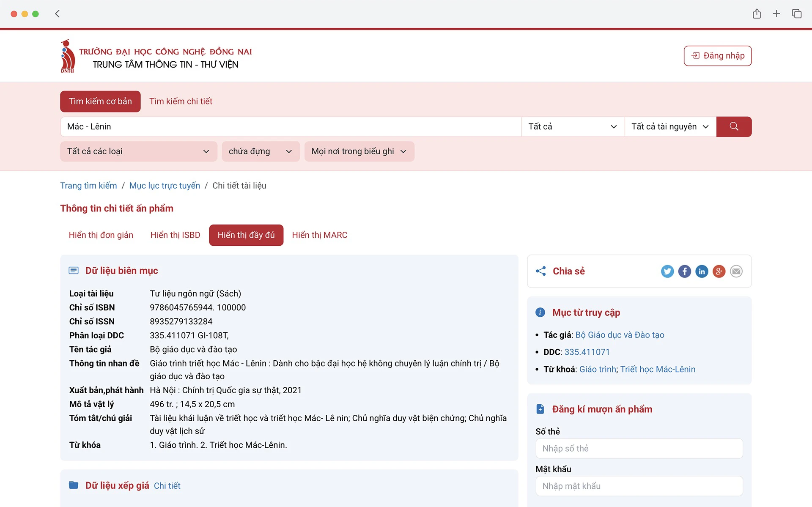Switch to the "Hiển thị MARC" tab
The width and height of the screenshot is (812, 507).
[319, 235]
